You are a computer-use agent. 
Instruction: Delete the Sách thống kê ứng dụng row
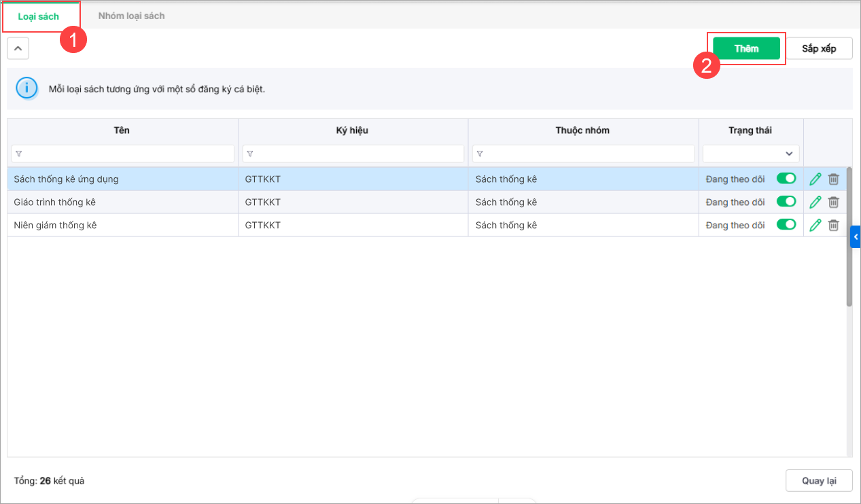833,179
